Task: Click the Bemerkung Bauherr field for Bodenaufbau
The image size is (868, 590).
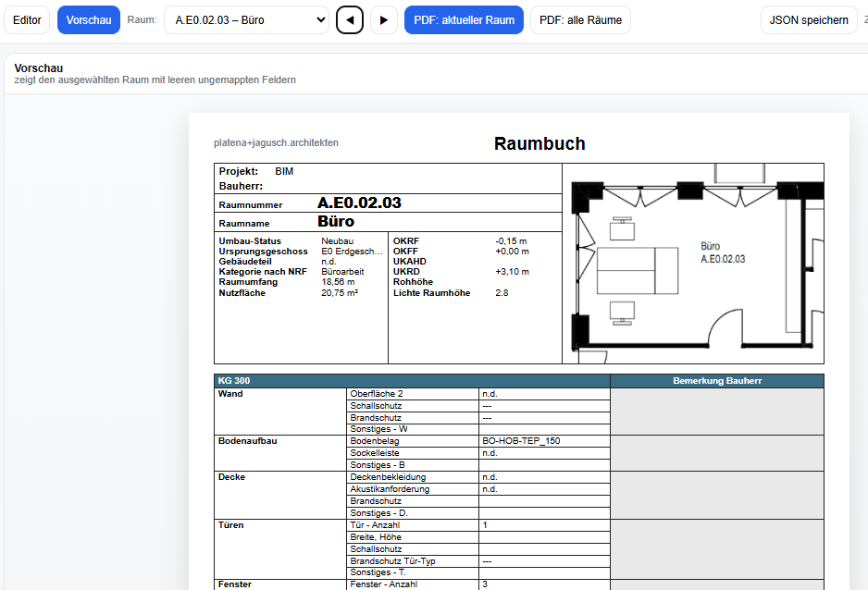Action: [717, 453]
